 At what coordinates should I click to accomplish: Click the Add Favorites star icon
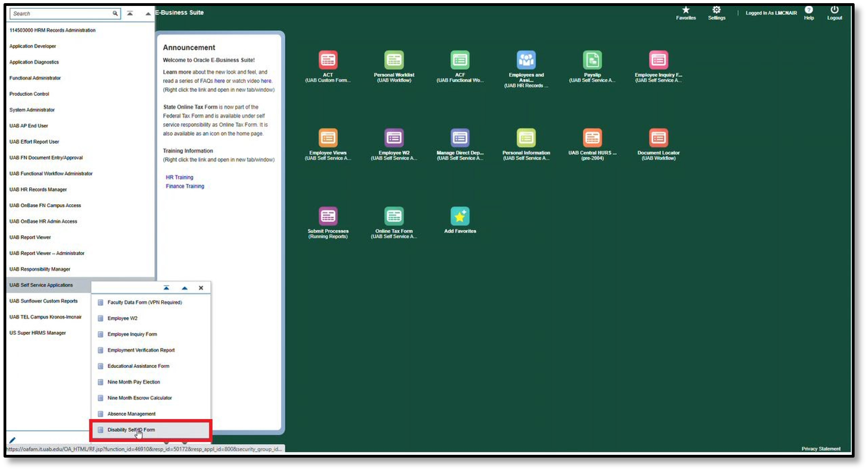click(460, 216)
